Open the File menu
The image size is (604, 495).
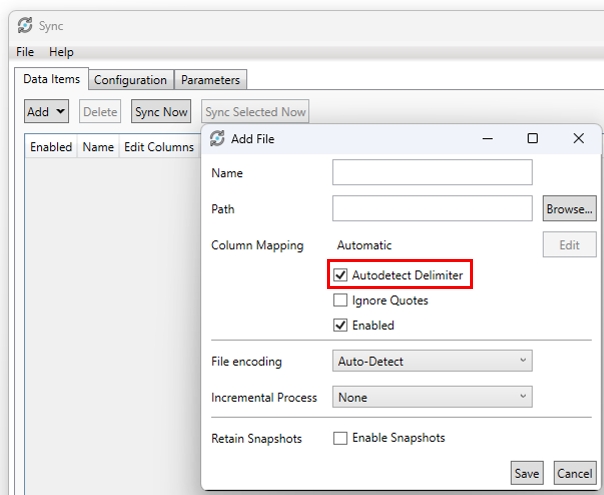(25, 52)
